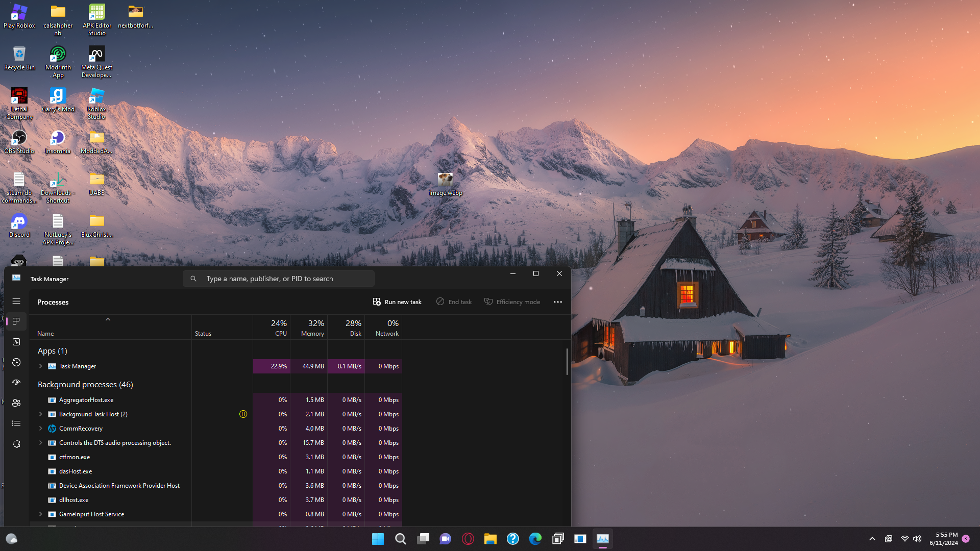The image size is (980, 551).
Task: Show hidden icons in system tray
Action: [872, 539]
